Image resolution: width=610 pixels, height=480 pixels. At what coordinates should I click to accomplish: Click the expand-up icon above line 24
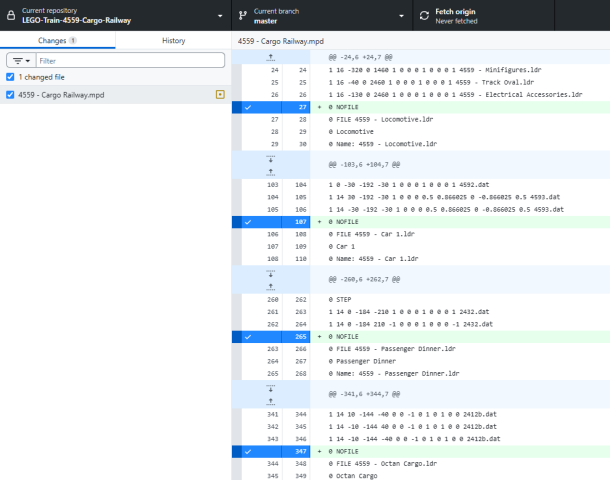click(270, 59)
